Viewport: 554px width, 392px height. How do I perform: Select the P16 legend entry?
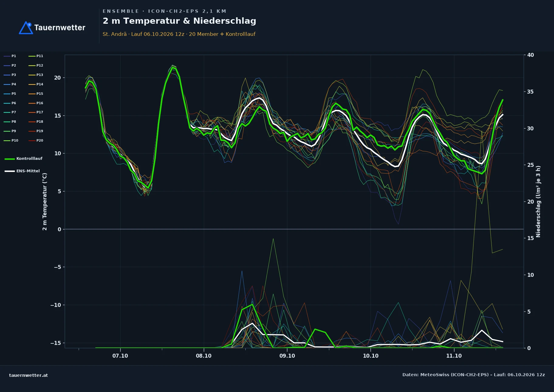coord(36,103)
